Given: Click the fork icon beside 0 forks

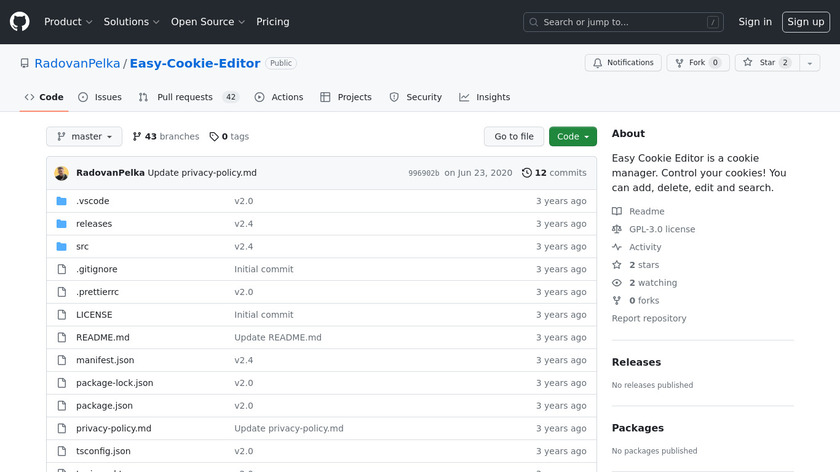Looking at the screenshot, I should 617,301.
